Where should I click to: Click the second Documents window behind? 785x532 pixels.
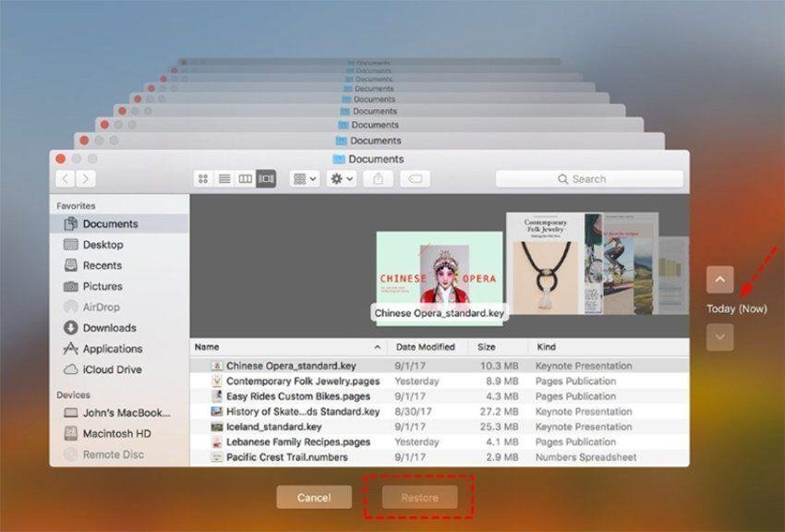pos(369,140)
